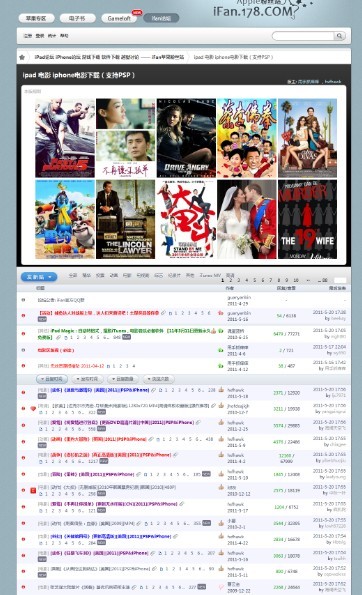Expand the last sort filter dropdown pill
Screen dimensions: 362x595
click(x=159, y=379)
